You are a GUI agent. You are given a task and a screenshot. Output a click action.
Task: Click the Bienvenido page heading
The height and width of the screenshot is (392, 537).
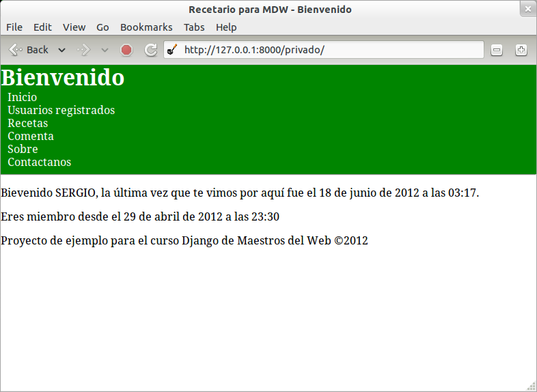click(63, 77)
